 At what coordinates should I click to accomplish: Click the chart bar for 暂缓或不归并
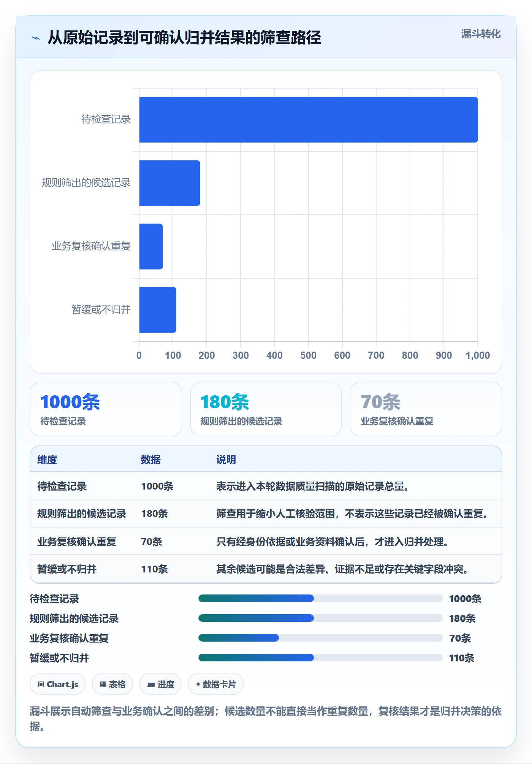[158, 310]
